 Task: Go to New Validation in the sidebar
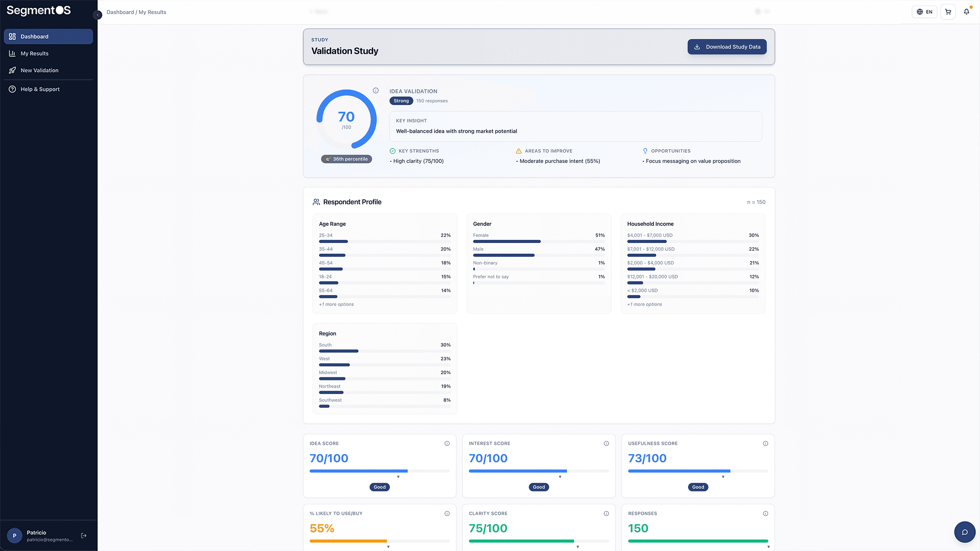[x=39, y=70]
